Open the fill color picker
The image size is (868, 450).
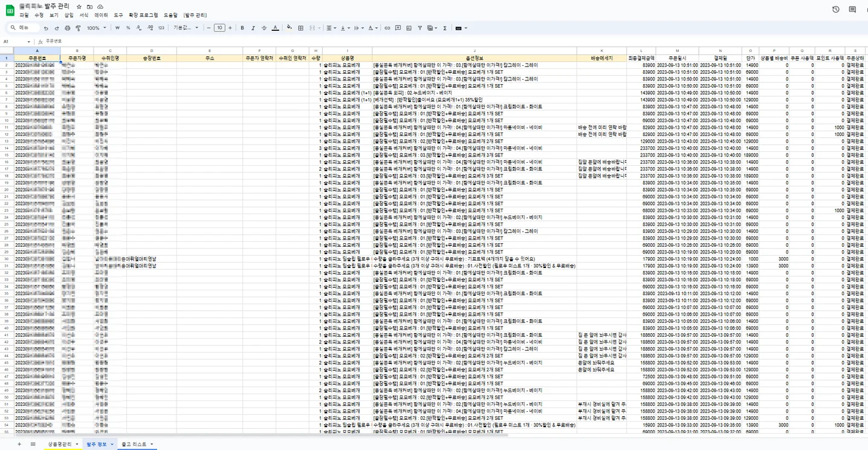pyautogui.click(x=290, y=28)
